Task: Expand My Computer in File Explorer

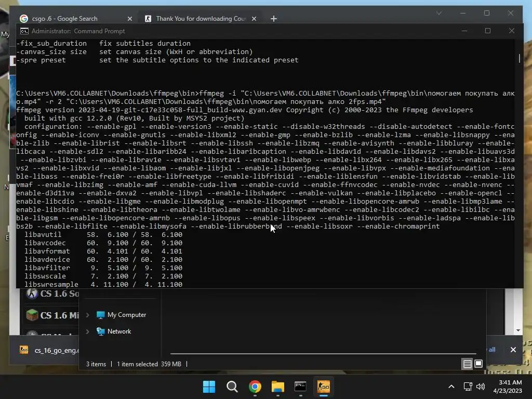Action: tap(87, 315)
